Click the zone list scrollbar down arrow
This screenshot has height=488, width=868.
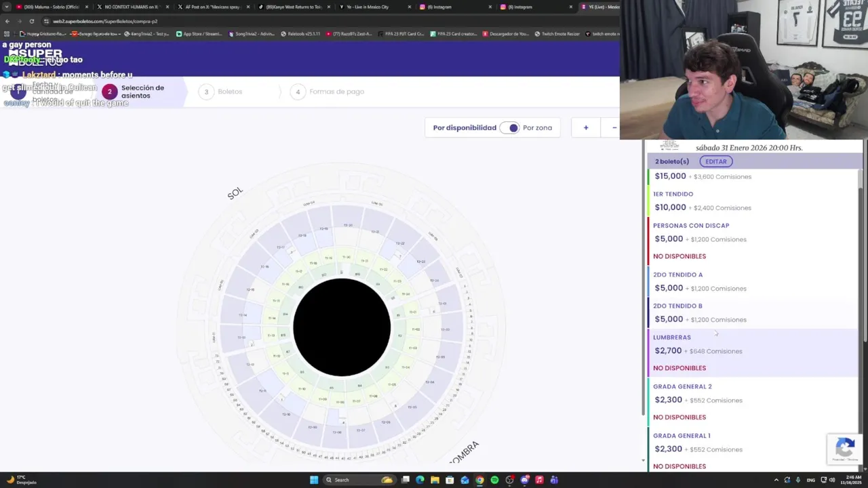[x=644, y=460]
